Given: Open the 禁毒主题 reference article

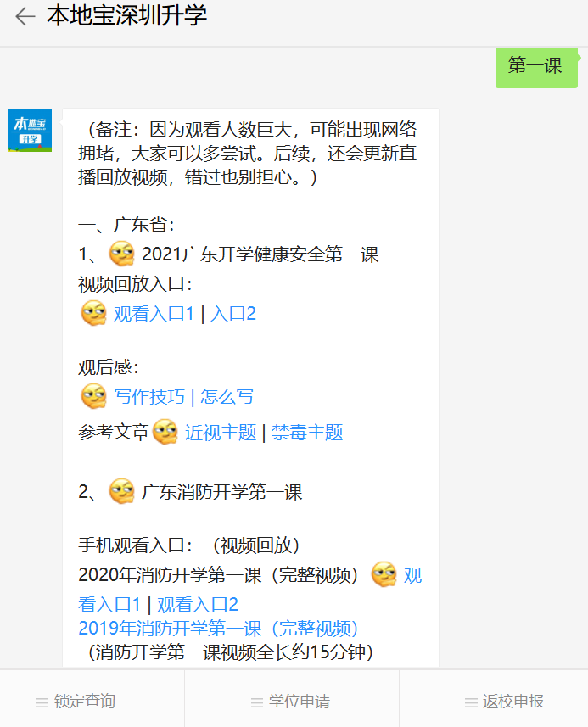Looking at the screenshot, I should coord(307,433).
